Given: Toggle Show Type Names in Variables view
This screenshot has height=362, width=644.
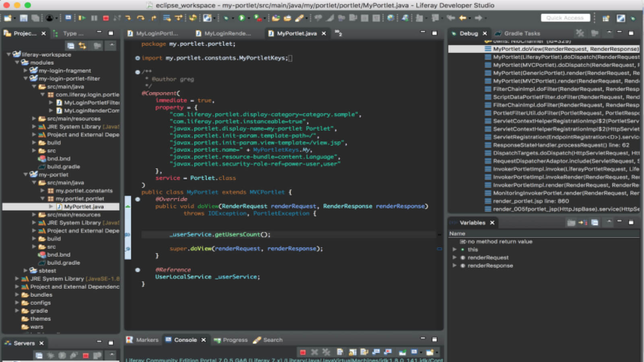Looking at the screenshot, I should (x=571, y=222).
